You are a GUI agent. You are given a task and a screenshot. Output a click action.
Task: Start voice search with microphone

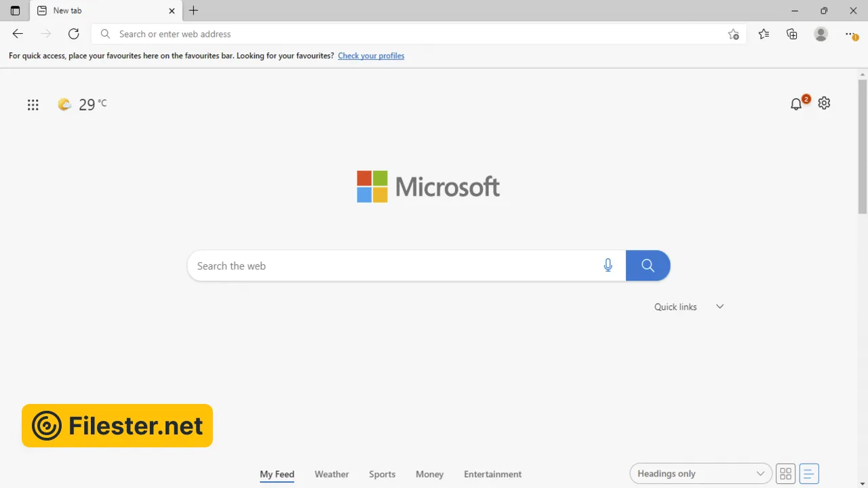tap(608, 266)
